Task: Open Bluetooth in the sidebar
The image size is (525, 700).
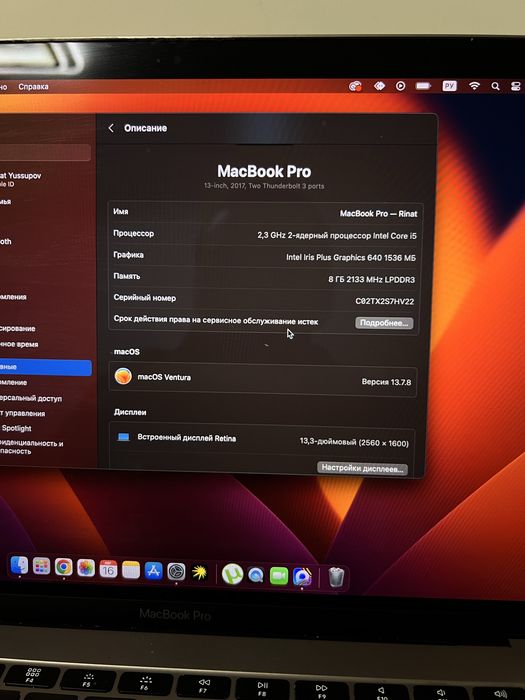Action: [6, 242]
